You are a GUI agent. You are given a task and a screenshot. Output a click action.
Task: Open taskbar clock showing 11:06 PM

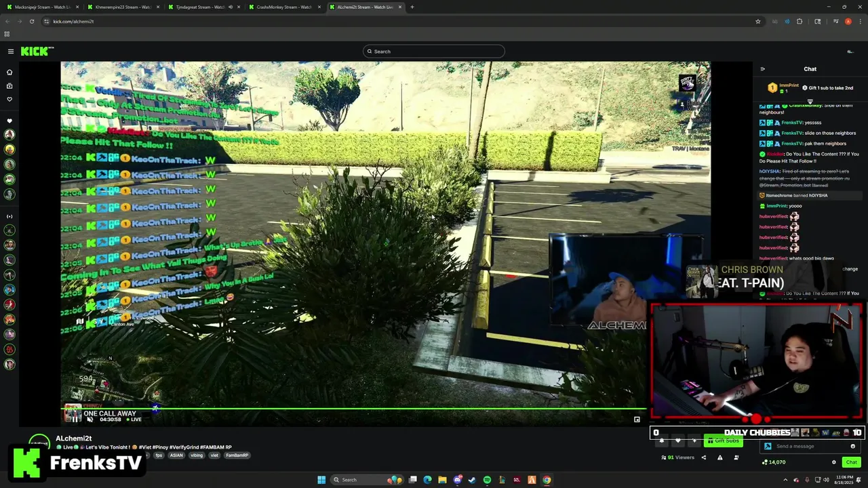click(844, 480)
